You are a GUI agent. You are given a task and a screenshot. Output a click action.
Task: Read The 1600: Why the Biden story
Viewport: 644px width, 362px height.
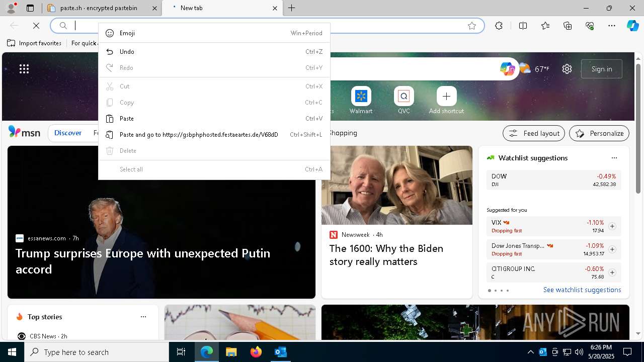click(x=386, y=255)
